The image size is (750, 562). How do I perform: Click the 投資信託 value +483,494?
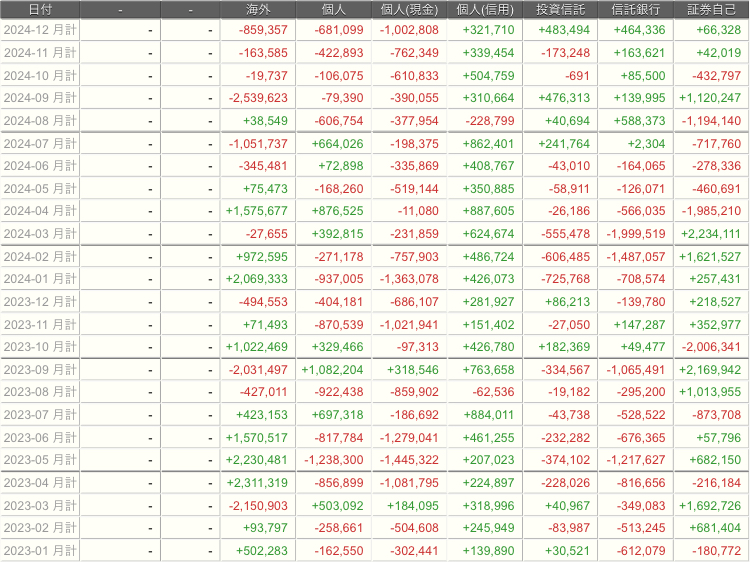(x=564, y=30)
